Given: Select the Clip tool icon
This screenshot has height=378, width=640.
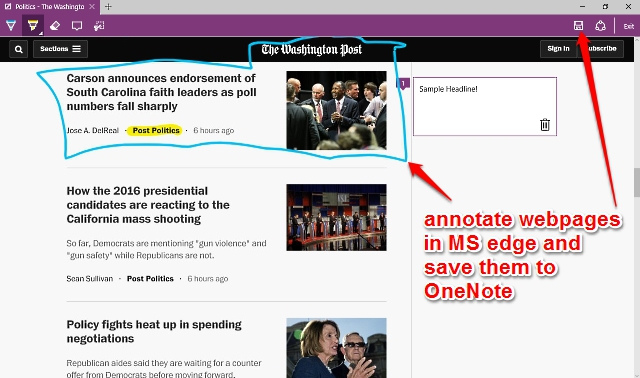Looking at the screenshot, I should (99, 26).
